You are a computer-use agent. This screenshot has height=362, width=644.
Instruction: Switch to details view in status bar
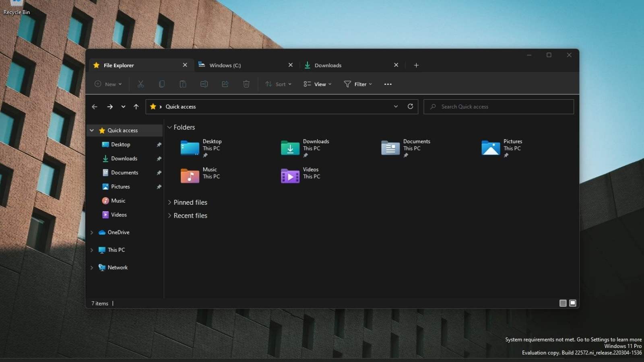pos(563,303)
